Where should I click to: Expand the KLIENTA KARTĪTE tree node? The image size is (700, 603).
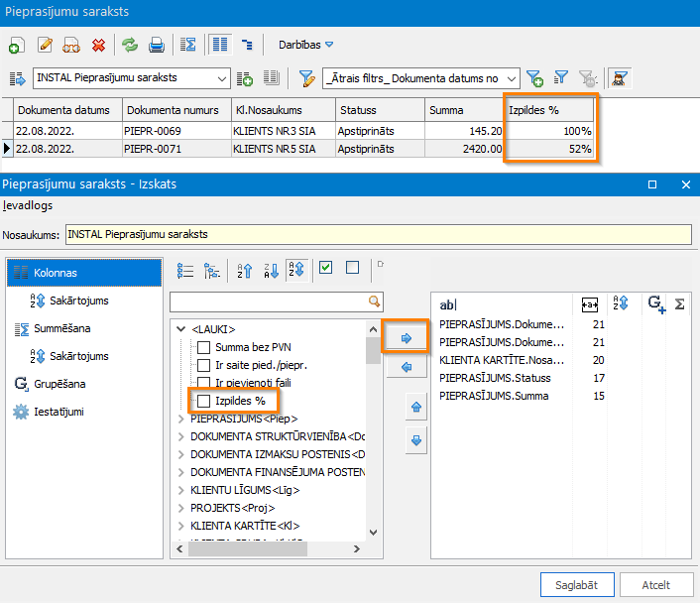[179, 526]
